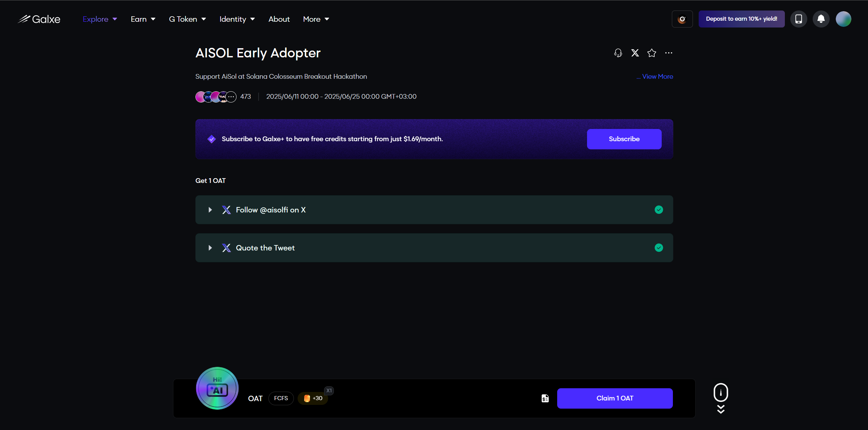Click the X icon on Follow @aisolfi task
This screenshot has width=868, height=430.
pos(226,210)
